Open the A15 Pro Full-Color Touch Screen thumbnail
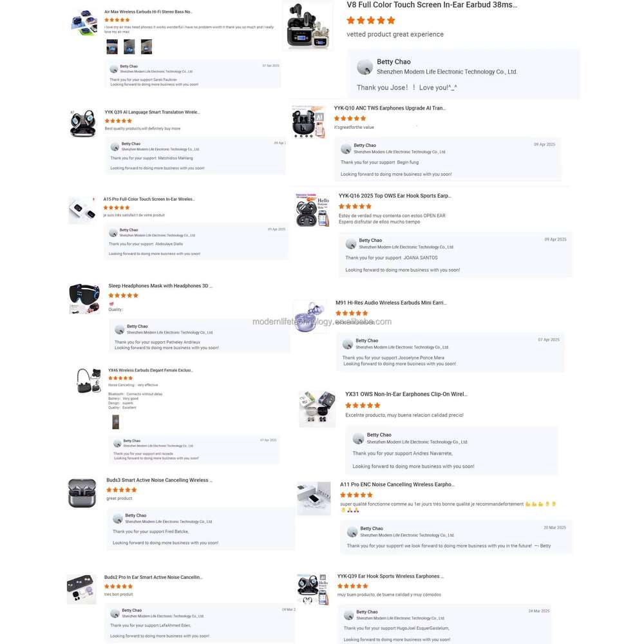644x644 pixels. 82,211
